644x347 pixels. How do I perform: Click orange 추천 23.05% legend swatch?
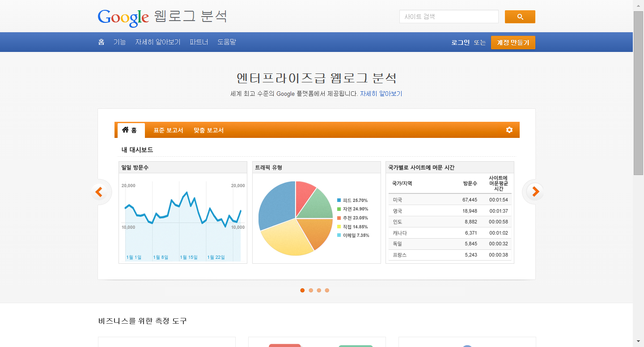(x=339, y=218)
